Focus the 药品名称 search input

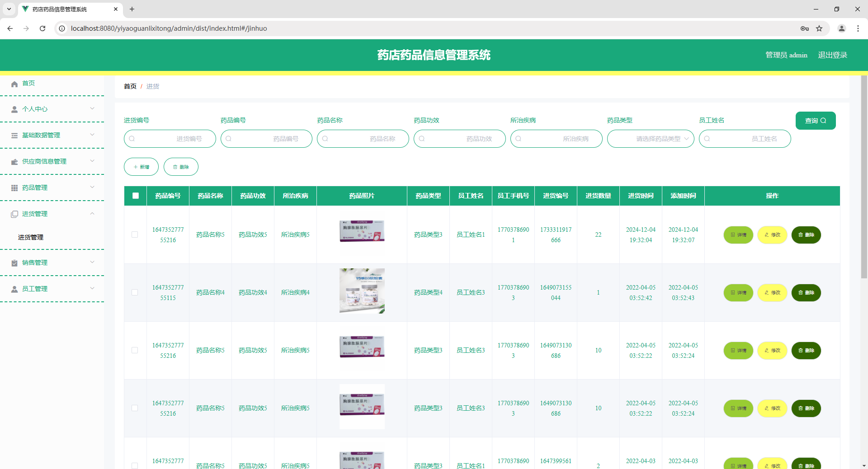363,139
